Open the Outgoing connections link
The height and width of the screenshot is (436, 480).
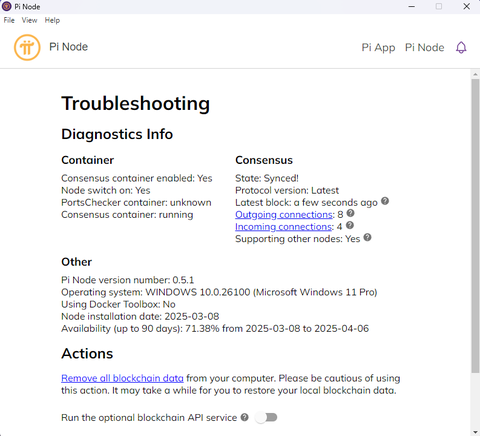pos(284,215)
